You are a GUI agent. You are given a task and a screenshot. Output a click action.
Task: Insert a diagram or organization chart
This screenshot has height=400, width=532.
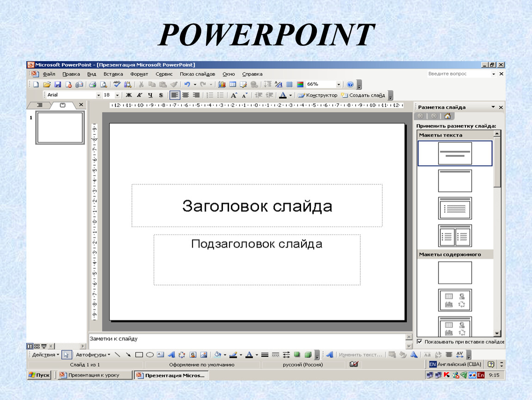tap(182, 355)
